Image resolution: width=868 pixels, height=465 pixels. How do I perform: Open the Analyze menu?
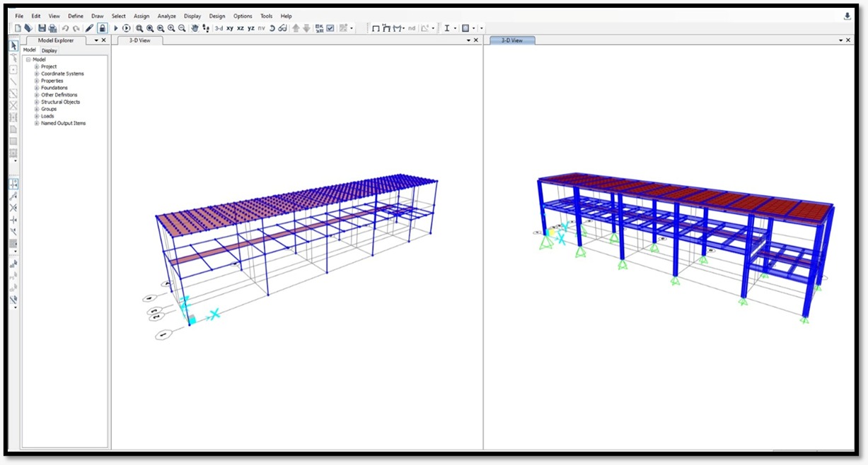click(167, 16)
